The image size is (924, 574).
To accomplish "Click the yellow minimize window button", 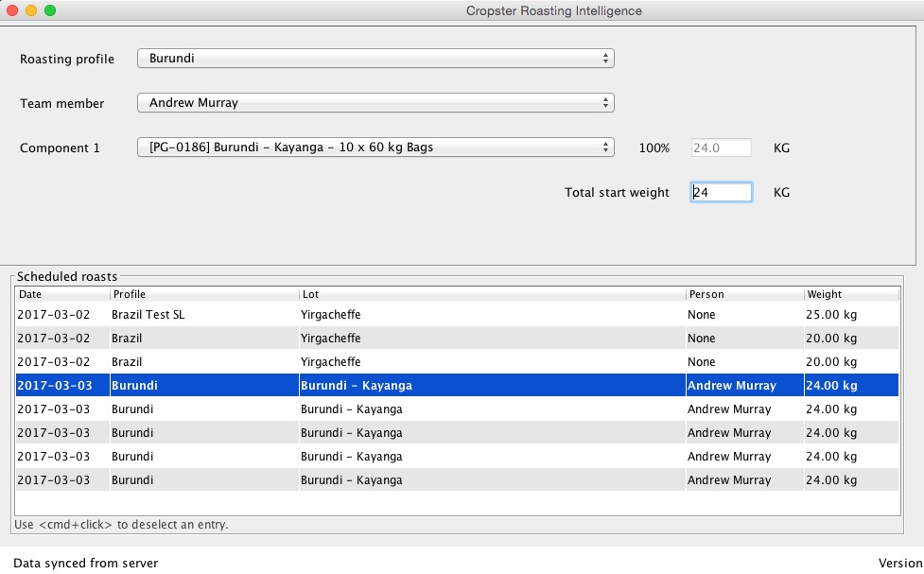I will [31, 10].
